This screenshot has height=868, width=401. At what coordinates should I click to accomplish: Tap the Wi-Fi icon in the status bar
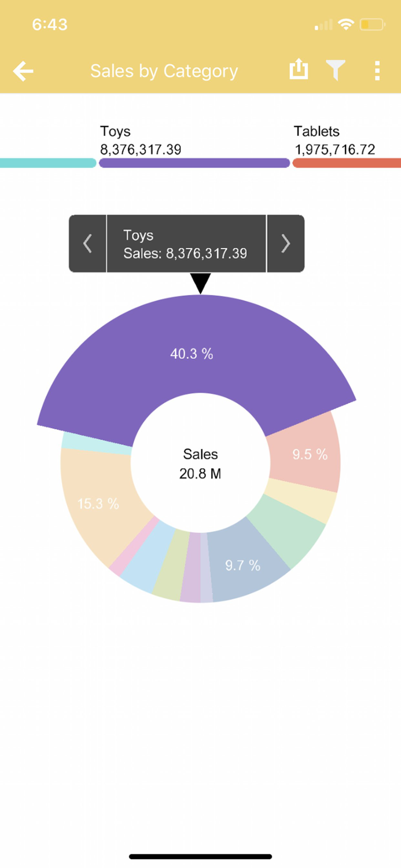346,24
